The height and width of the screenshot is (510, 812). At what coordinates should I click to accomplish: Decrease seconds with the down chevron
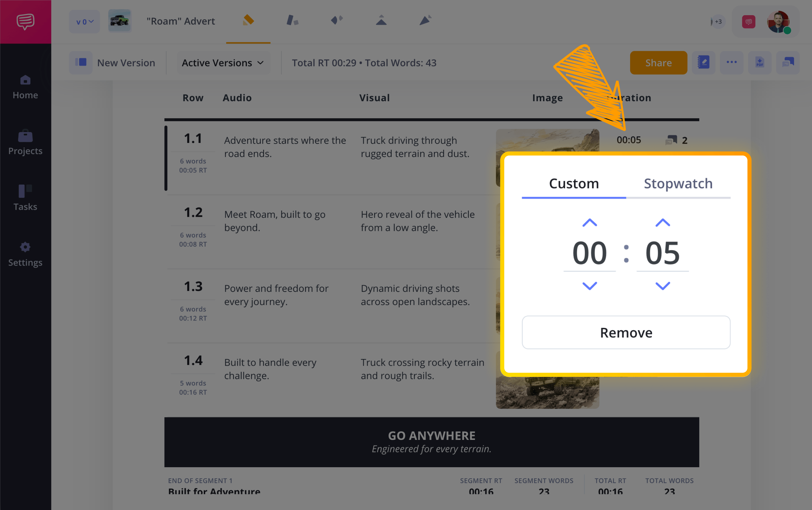click(663, 286)
